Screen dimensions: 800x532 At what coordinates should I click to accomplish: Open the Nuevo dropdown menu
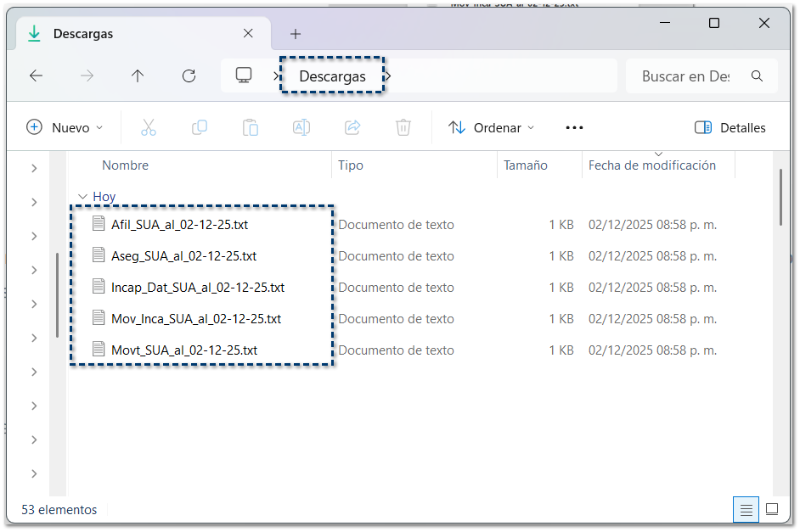tap(65, 127)
